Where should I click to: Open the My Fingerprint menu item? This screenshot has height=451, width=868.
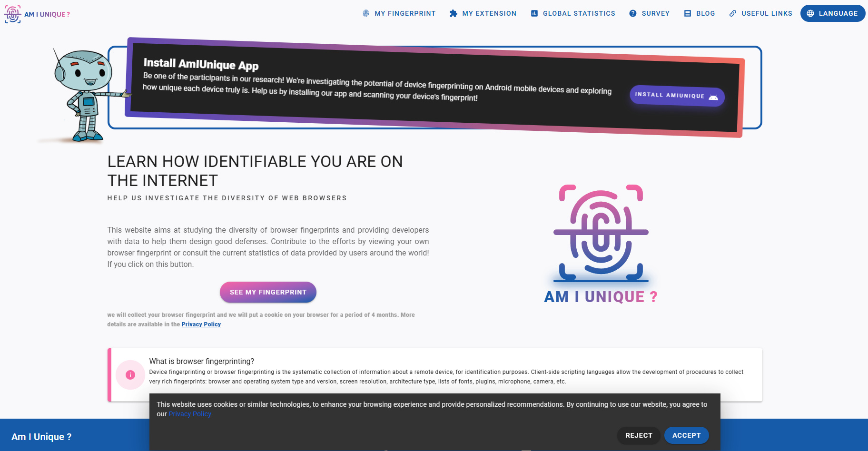pyautogui.click(x=404, y=13)
